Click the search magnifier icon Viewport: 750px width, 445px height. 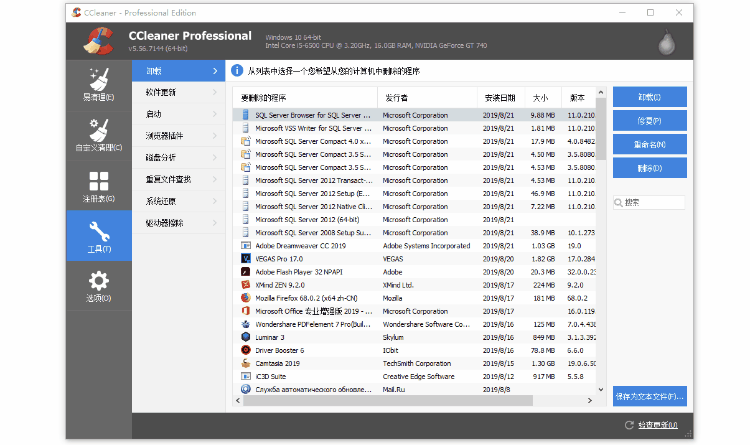[x=618, y=203]
